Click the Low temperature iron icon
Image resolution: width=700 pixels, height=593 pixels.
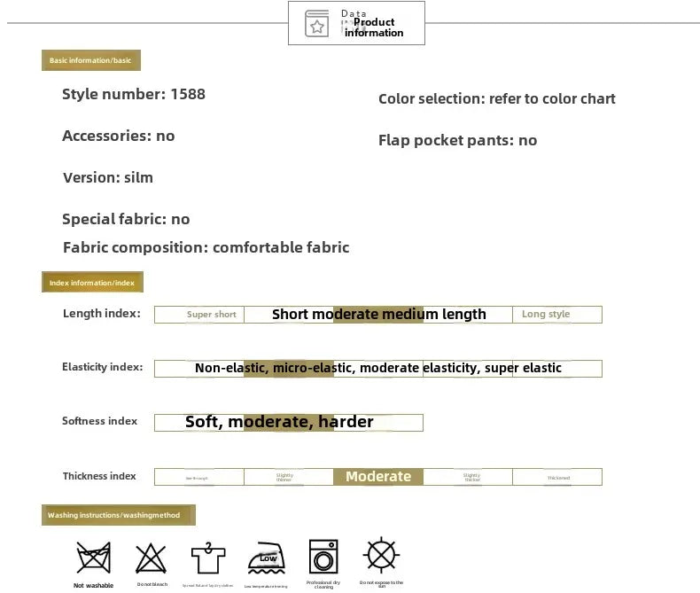(x=267, y=558)
